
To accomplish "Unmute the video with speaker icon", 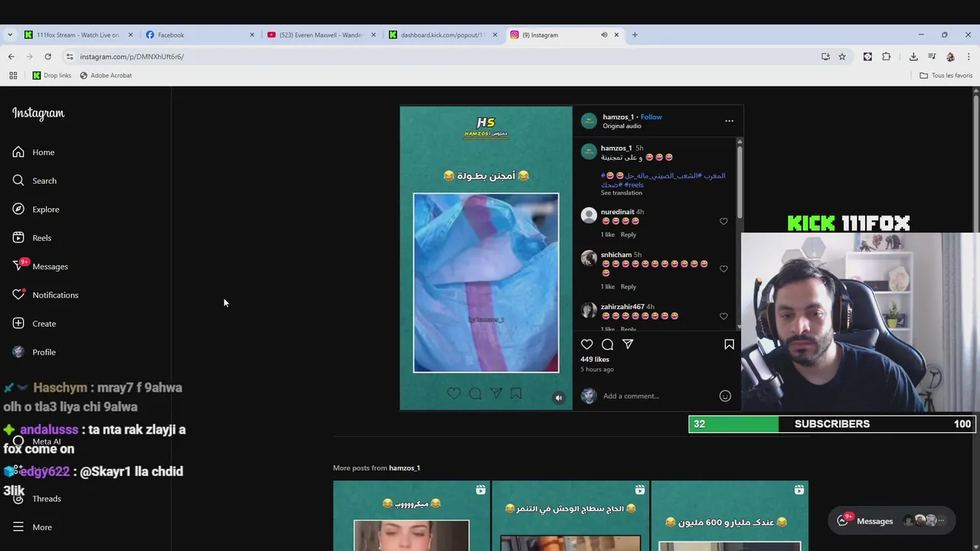I will [559, 397].
